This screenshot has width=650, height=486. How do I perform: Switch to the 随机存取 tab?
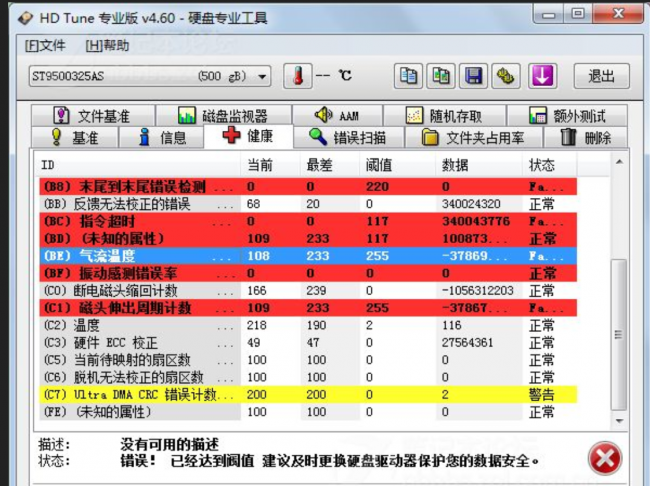(x=444, y=116)
